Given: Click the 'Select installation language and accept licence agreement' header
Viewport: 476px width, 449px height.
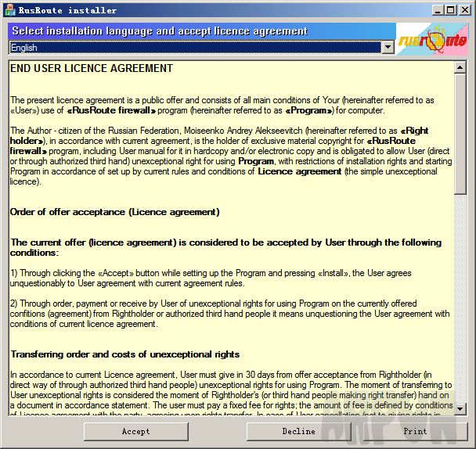Looking at the screenshot, I should pyautogui.click(x=160, y=31).
